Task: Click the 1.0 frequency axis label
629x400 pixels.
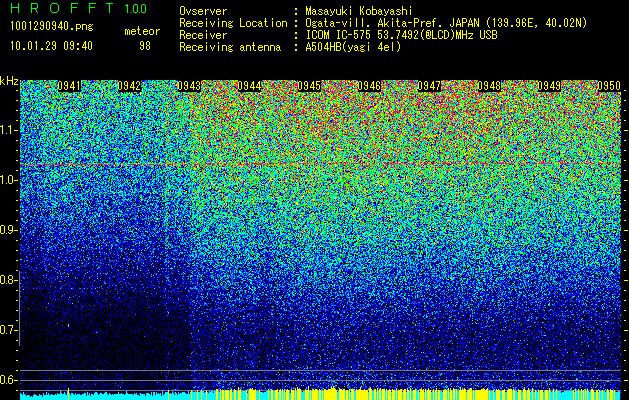Action: (7, 180)
